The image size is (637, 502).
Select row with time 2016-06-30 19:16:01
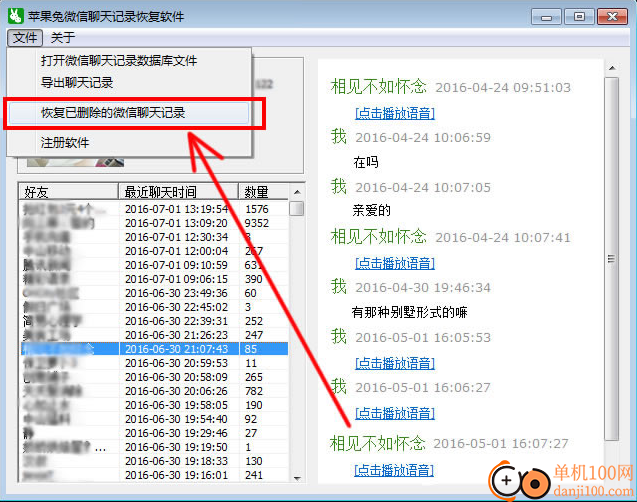[154, 475]
